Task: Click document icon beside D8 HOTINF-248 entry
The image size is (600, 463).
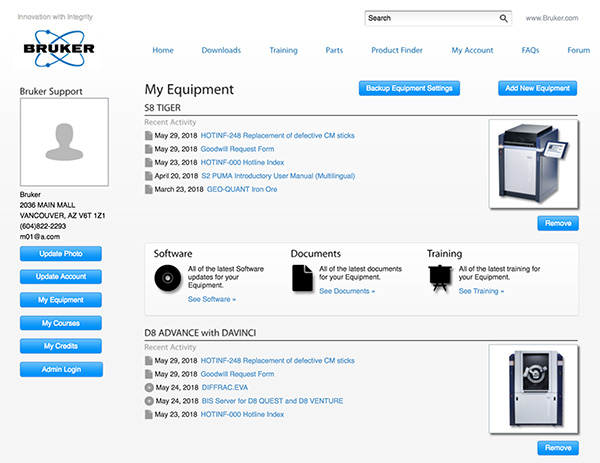Action: (x=148, y=360)
